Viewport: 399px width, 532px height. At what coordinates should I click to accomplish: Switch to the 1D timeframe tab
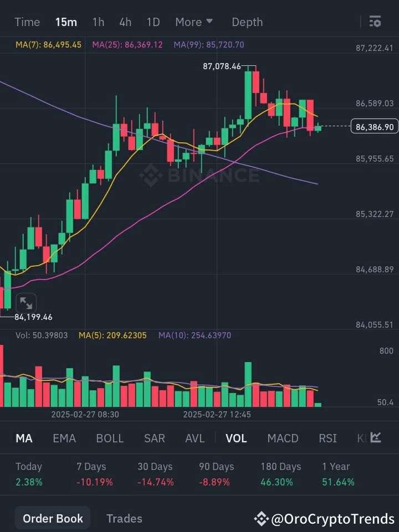point(153,22)
